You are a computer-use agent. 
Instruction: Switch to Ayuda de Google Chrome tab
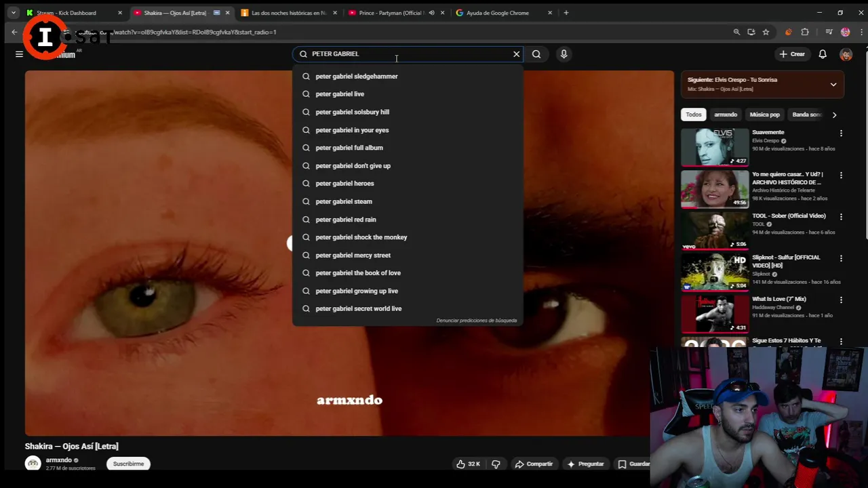point(504,13)
